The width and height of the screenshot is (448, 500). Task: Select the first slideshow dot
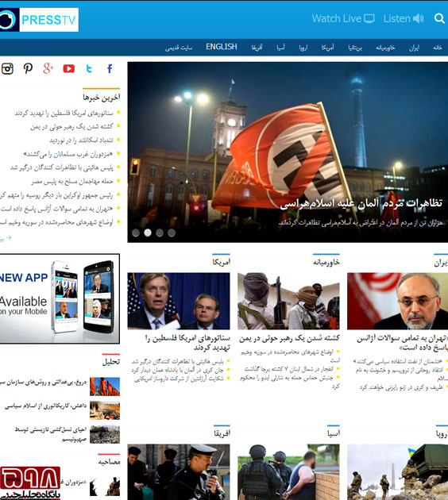pyautogui.click(x=136, y=233)
